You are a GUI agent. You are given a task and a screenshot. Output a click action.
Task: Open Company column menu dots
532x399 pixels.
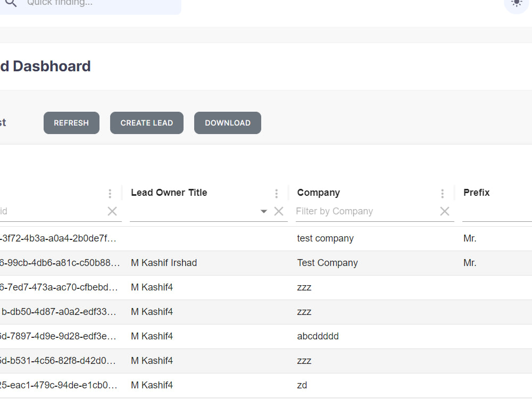tap(443, 194)
